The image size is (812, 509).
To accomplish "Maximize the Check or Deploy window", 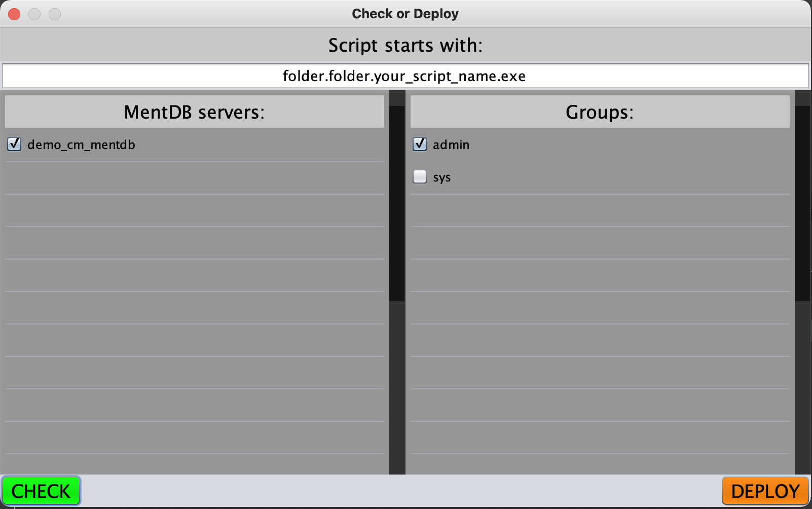I will [x=55, y=14].
